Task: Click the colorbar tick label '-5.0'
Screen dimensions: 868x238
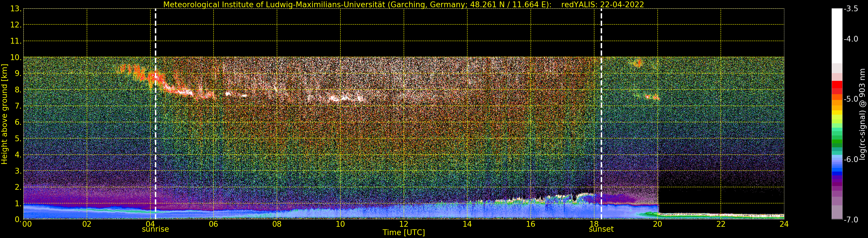Action: point(851,99)
